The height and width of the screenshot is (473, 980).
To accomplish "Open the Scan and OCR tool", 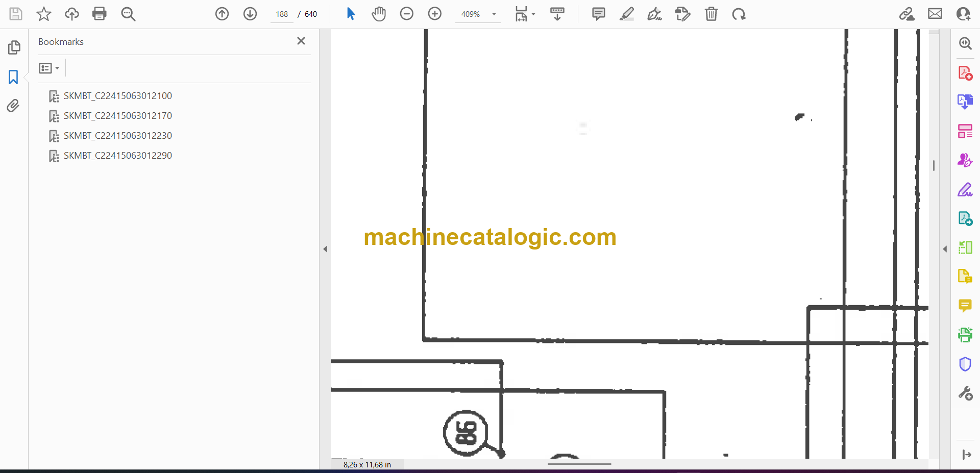I will coord(965,335).
